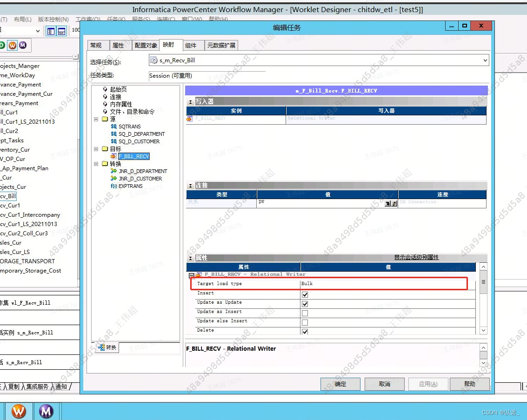Click the properties scrollbar thumb

coord(483,282)
